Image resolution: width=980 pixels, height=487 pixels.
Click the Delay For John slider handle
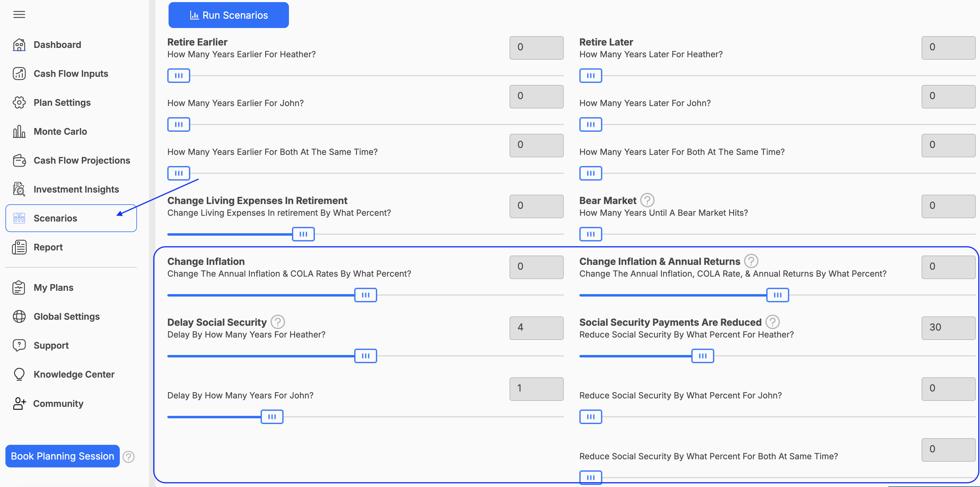tap(271, 416)
